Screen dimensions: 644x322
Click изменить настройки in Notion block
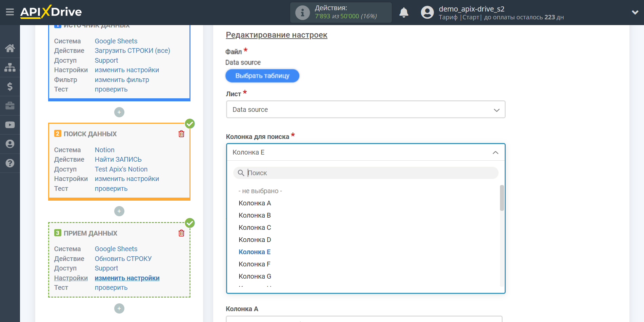[127, 179]
